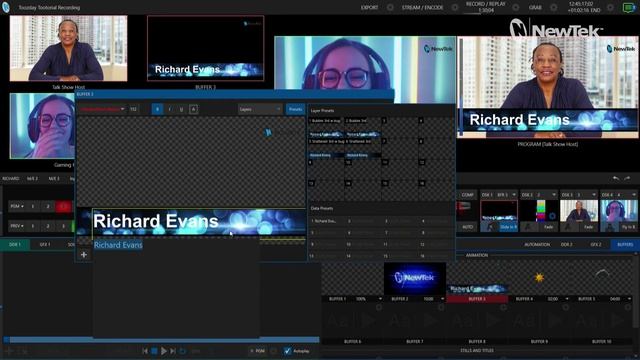
Task: Open the timecode clock settings gear
Action: coord(610,7)
